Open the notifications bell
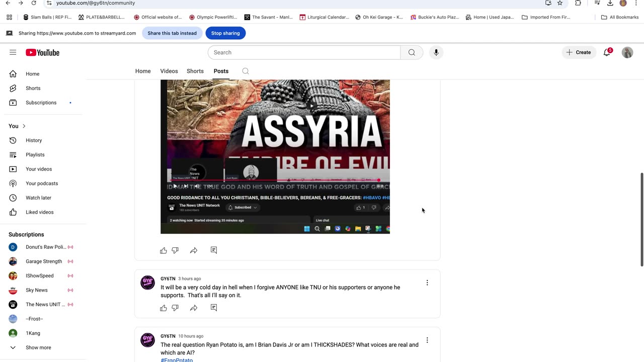 [x=607, y=52]
